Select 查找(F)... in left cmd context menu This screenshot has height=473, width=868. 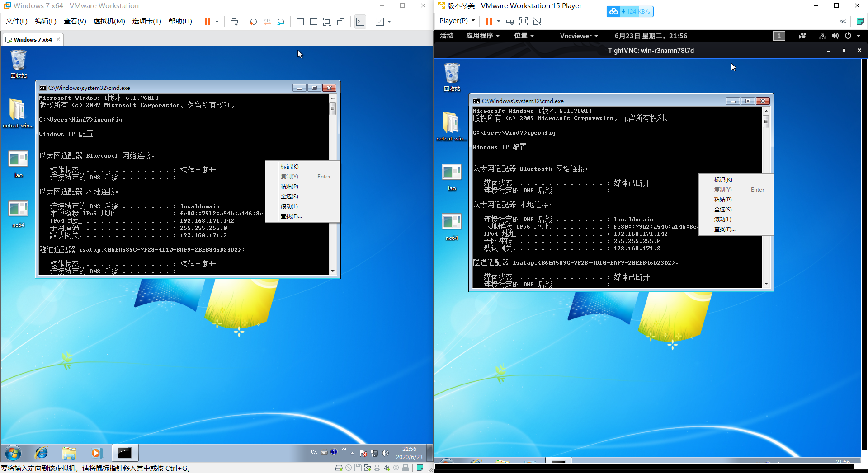pos(302,216)
